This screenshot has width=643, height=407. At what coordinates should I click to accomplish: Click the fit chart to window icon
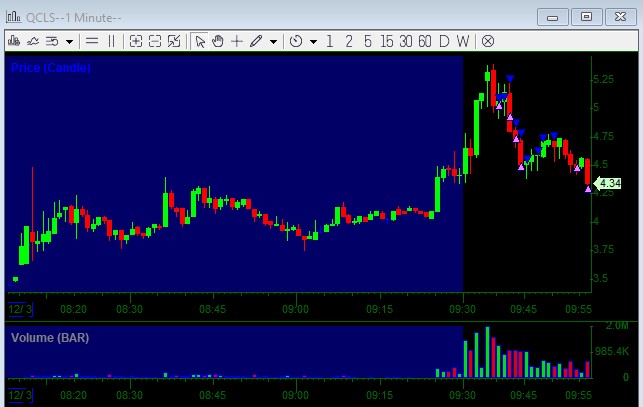tap(174, 41)
